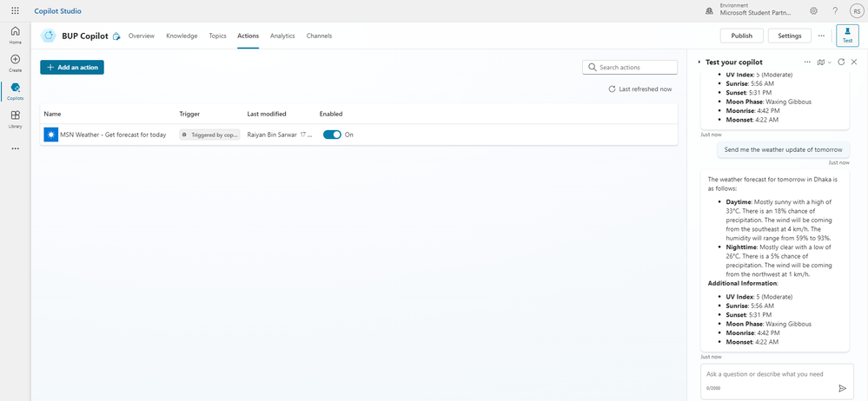Collapse the Test your copilot header triangle
Viewport: 868px width, 401px height.
pos(699,62)
